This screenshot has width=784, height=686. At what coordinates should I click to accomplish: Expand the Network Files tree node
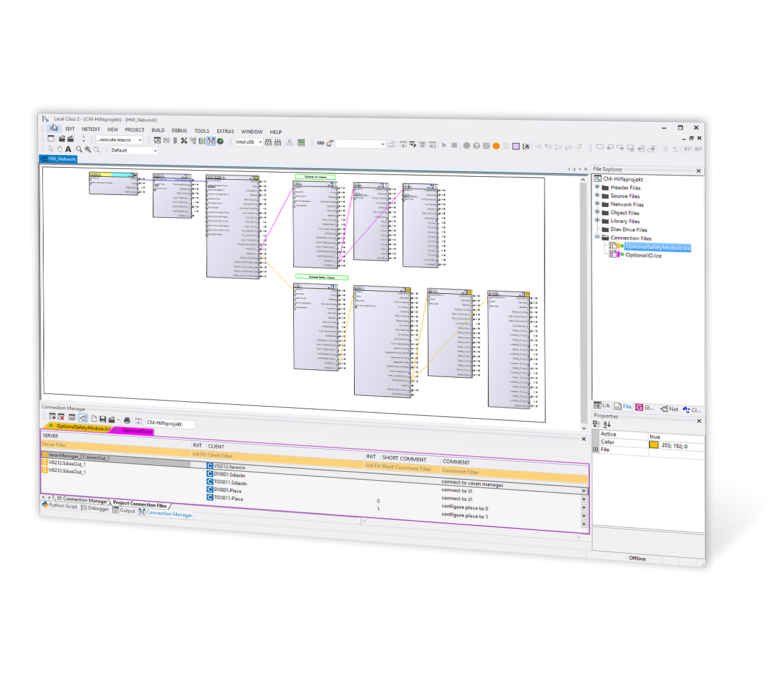[598, 203]
